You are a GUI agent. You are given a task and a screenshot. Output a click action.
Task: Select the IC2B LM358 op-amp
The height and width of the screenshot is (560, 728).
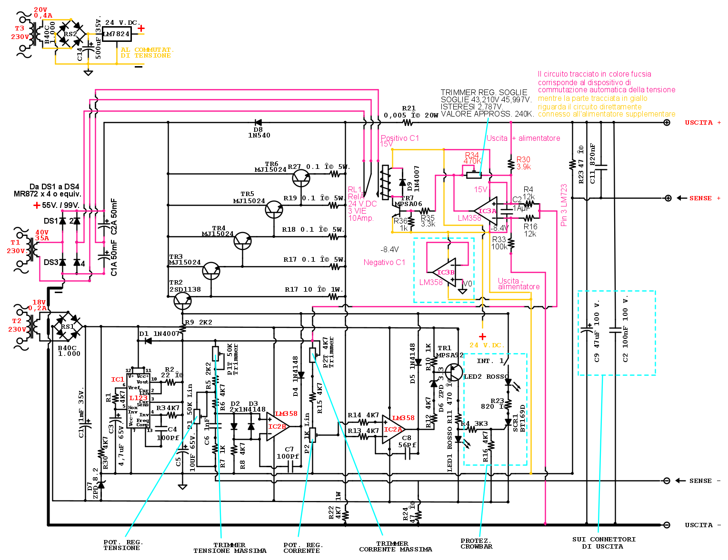[x=277, y=427]
